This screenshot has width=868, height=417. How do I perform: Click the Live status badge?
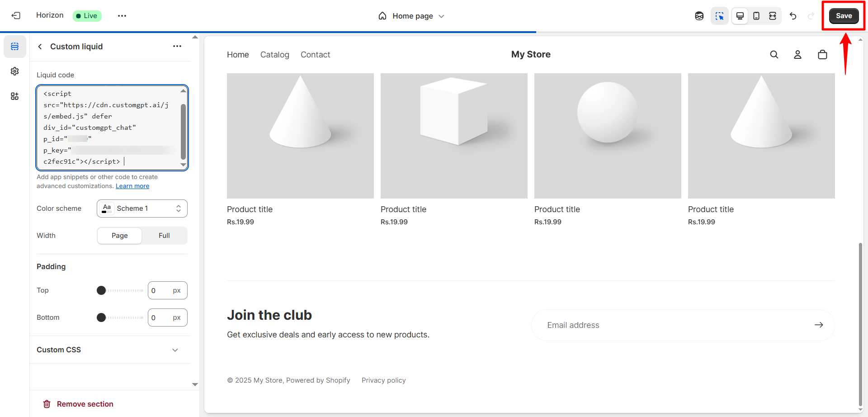tap(87, 16)
